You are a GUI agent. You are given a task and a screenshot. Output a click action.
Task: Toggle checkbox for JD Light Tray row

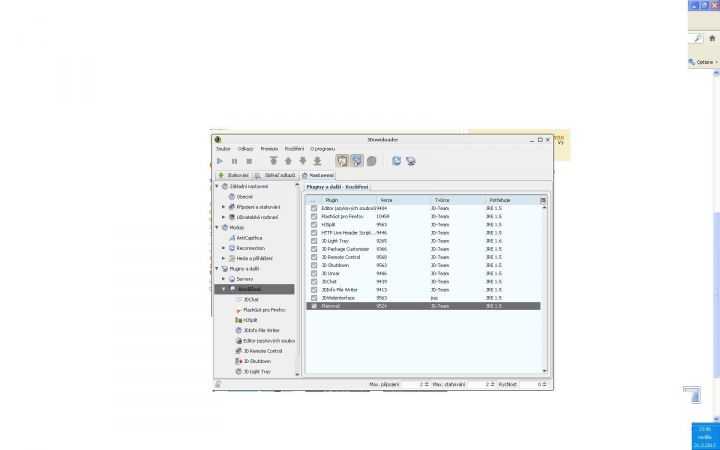point(314,241)
